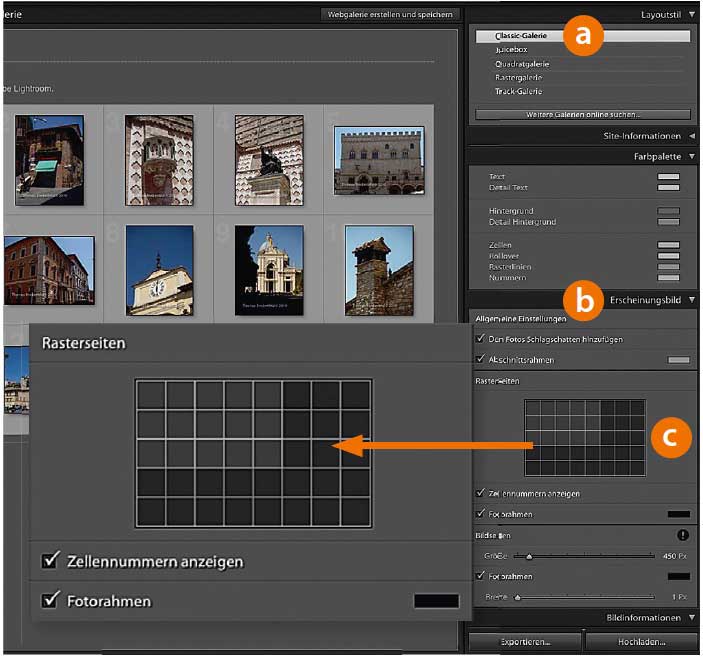Click the warning icon in Bildseiten section
The image size is (703, 658).
[683, 535]
